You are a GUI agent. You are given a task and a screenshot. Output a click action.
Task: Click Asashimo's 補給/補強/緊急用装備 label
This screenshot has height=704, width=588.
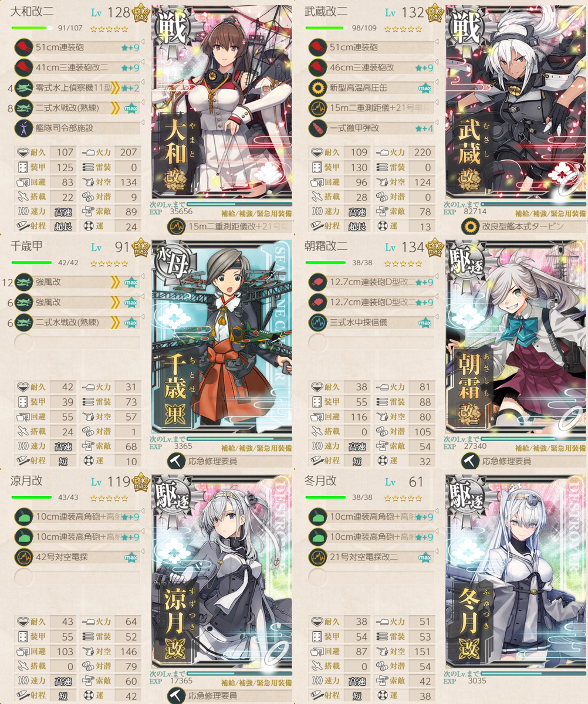pyautogui.click(x=551, y=448)
